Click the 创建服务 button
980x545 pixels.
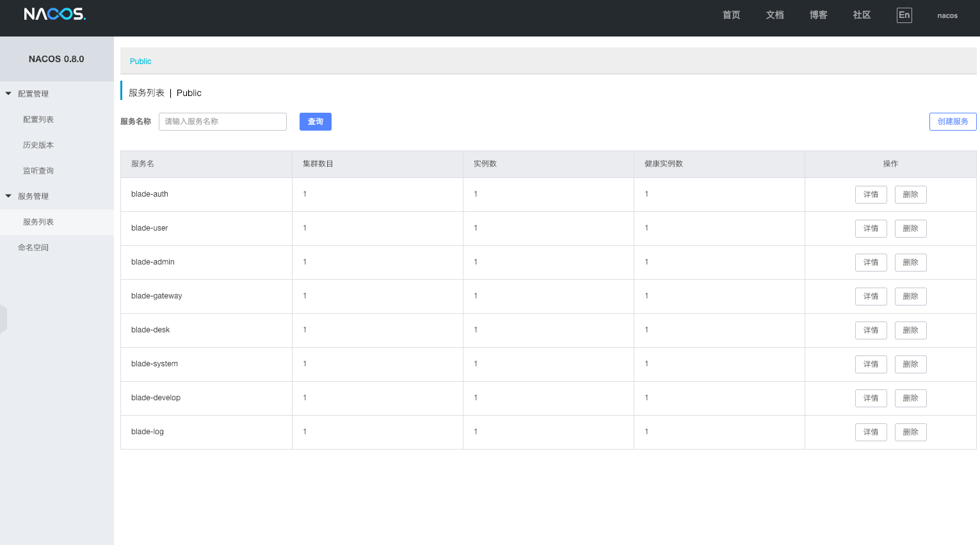[952, 122]
